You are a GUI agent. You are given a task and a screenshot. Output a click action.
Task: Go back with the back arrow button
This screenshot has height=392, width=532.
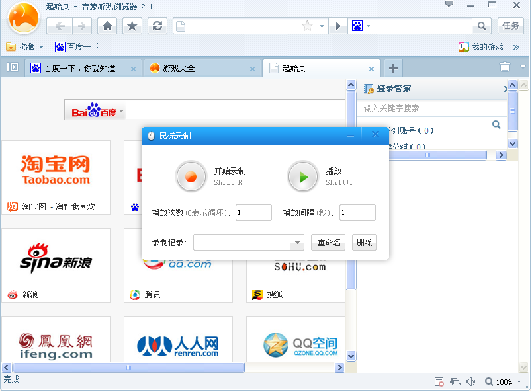click(x=60, y=26)
